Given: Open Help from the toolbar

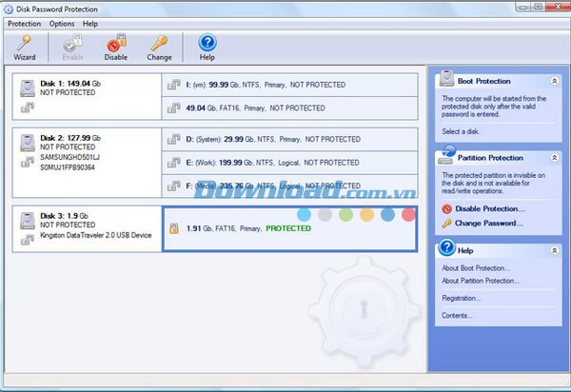Looking at the screenshot, I should tap(207, 48).
